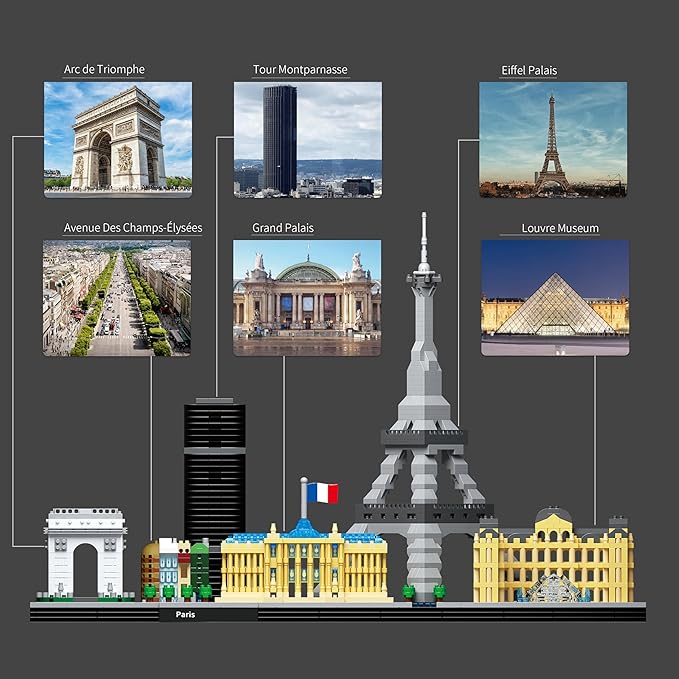Click the "Eiffel Palais" text label
679x679 pixels.
tap(529, 71)
